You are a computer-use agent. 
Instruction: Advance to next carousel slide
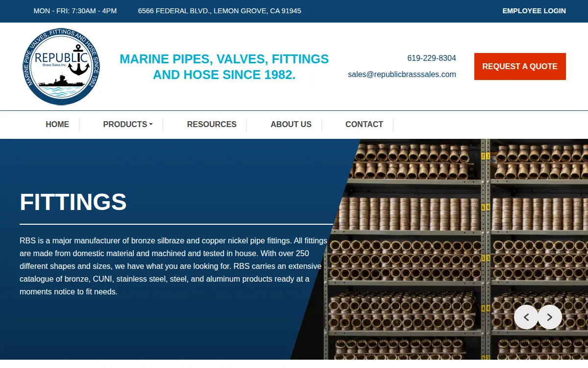coord(550,317)
